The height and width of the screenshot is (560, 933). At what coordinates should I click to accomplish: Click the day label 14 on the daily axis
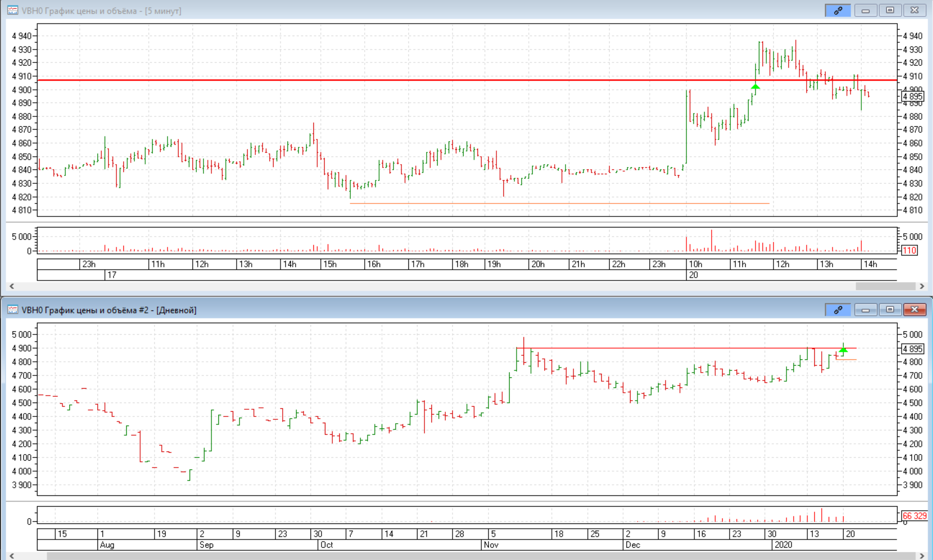pos(389,534)
